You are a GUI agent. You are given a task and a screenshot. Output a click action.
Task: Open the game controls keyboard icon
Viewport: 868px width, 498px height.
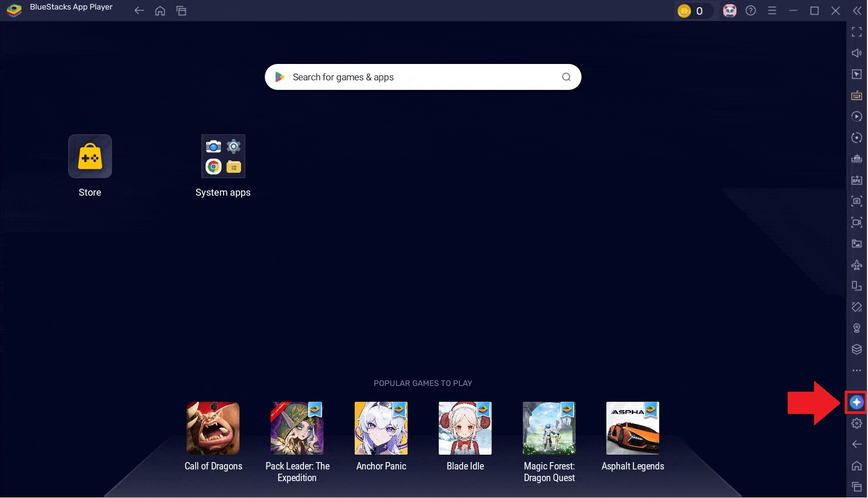(856, 96)
